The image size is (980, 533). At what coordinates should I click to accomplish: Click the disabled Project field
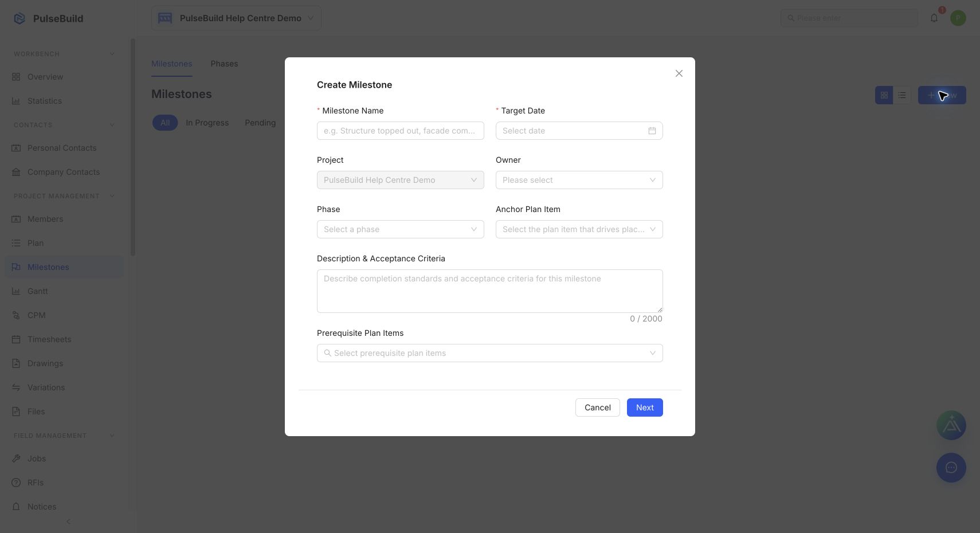click(x=401, y=180)
